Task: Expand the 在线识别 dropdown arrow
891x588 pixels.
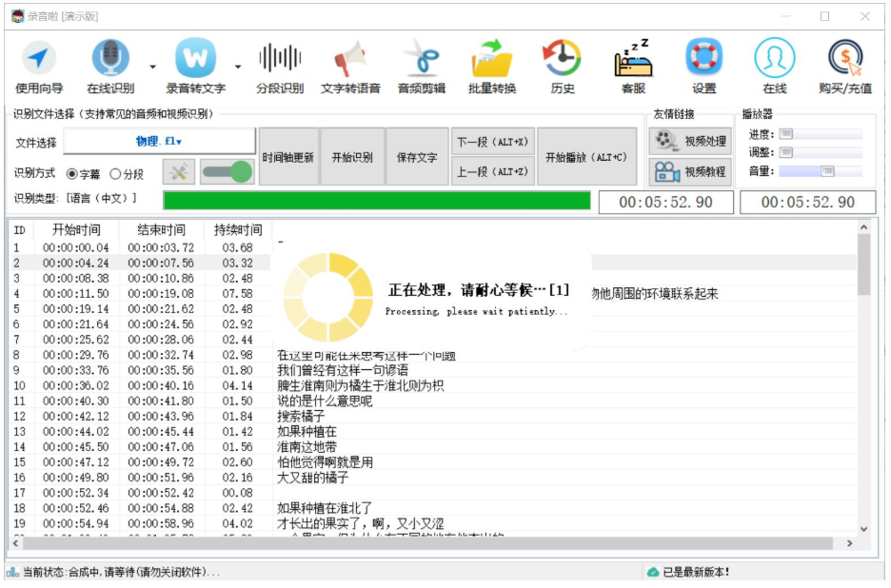Action: (x=153, y=67)
